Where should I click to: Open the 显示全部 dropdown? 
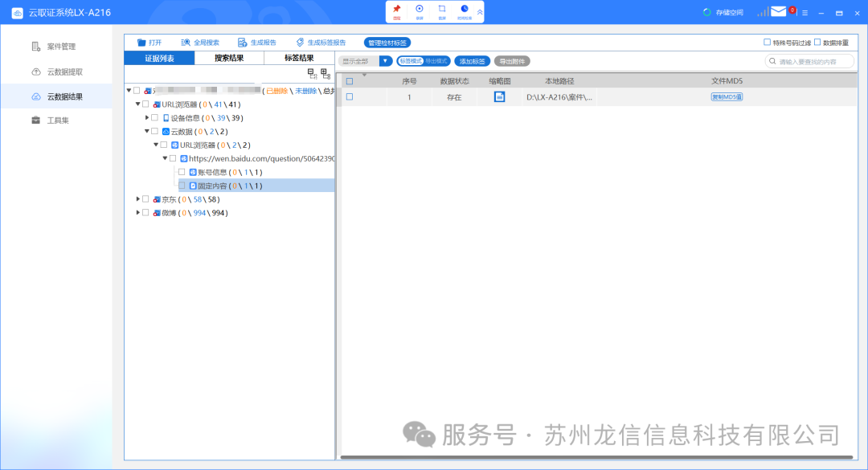click(386, 61)
